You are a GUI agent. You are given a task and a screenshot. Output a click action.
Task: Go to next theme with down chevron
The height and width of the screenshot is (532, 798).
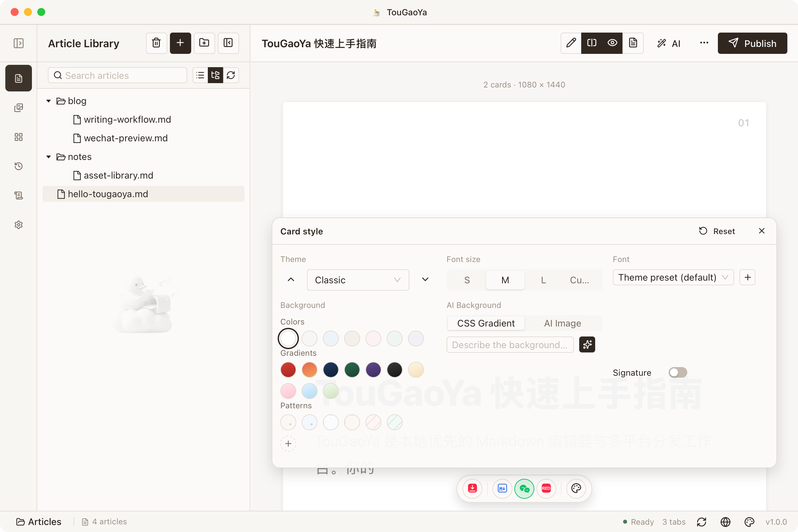pos(425,280)
